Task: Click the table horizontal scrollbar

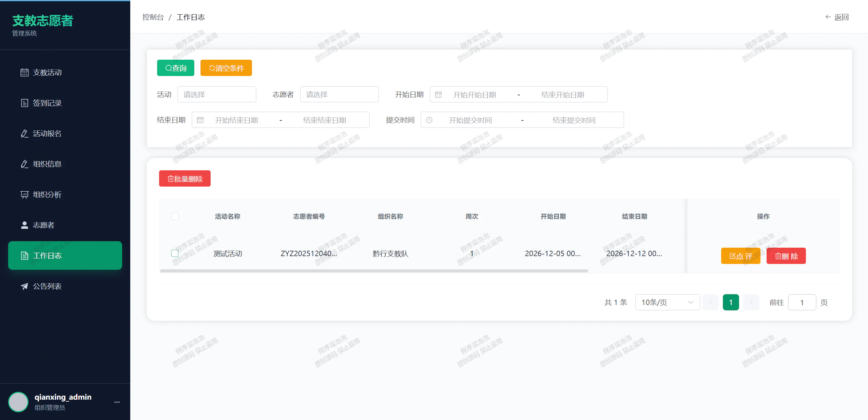Action: (x=374, y=271)
